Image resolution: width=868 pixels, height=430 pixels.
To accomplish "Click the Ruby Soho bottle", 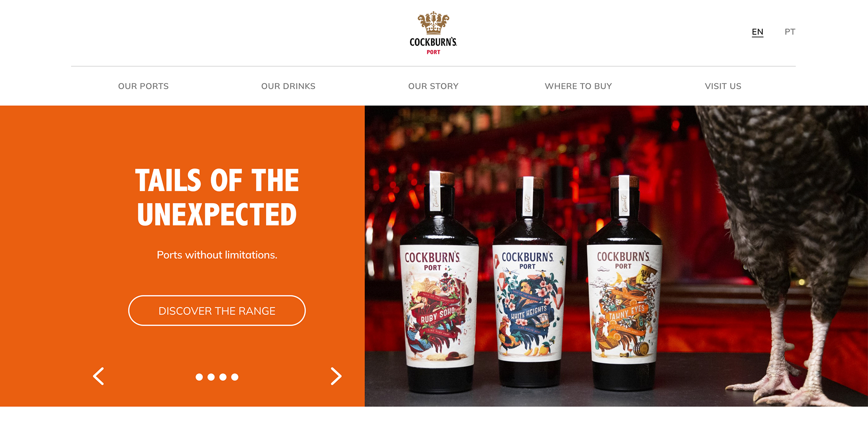I will click(440, 283).
